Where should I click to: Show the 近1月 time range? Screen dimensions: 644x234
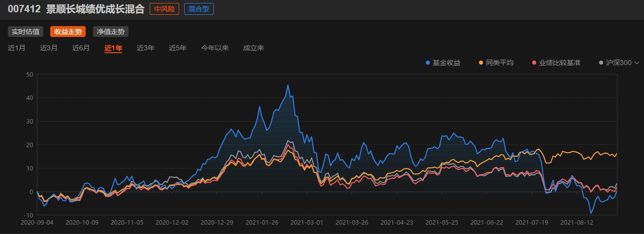17,48
